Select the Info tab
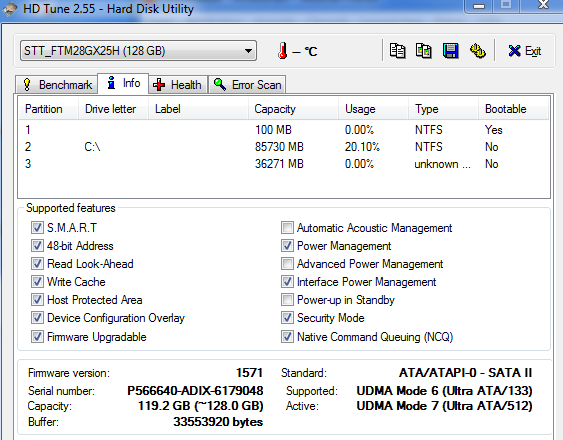Viewport: 563px width, 440px height. pyautogui.click(x=123, y=83)
